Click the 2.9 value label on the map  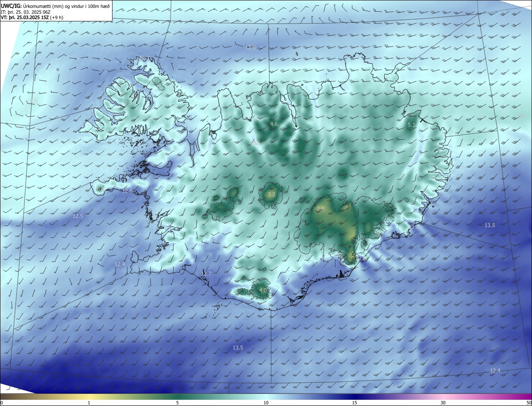point(320,208)
